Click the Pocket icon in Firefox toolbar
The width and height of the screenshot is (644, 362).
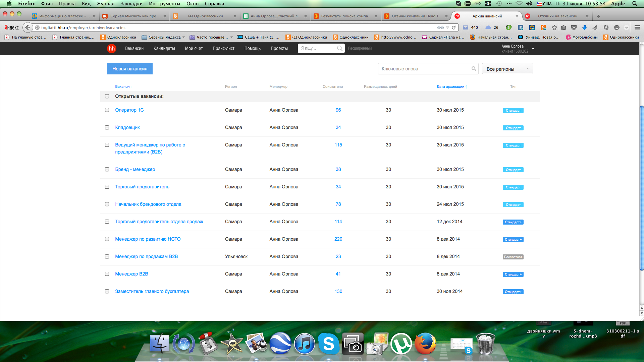pyautogui.click(x=574, y=27)
